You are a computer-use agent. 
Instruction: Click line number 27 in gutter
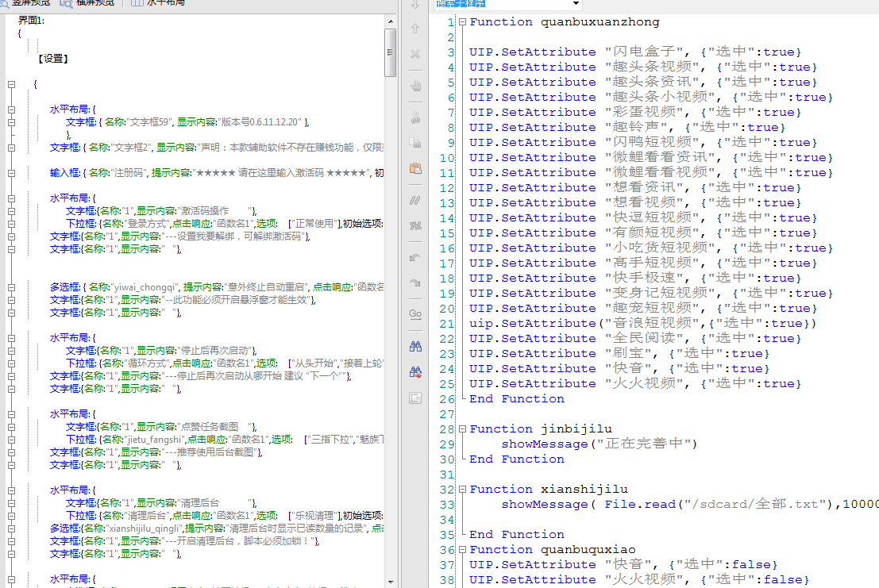(x=447, y=414)
